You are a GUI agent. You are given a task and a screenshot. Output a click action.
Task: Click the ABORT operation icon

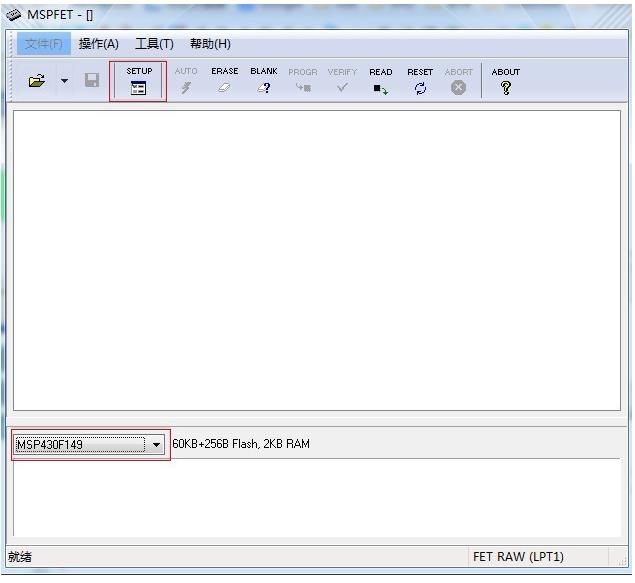458,81
